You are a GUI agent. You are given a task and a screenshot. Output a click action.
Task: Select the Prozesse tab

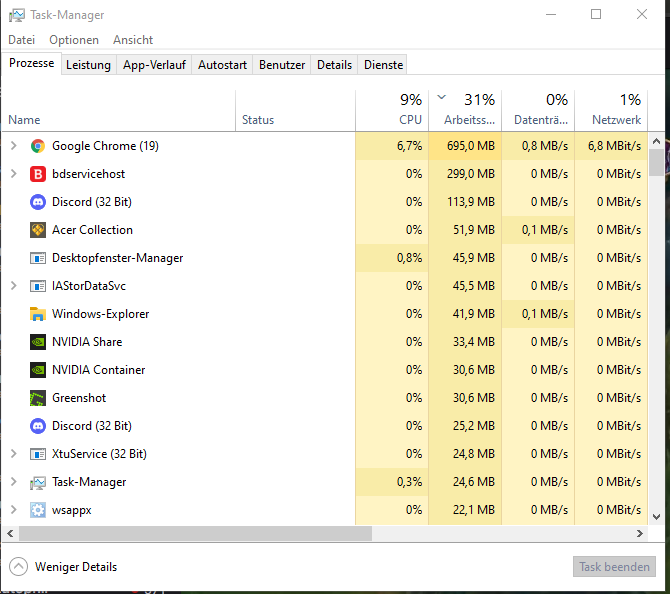pos(32,63)
